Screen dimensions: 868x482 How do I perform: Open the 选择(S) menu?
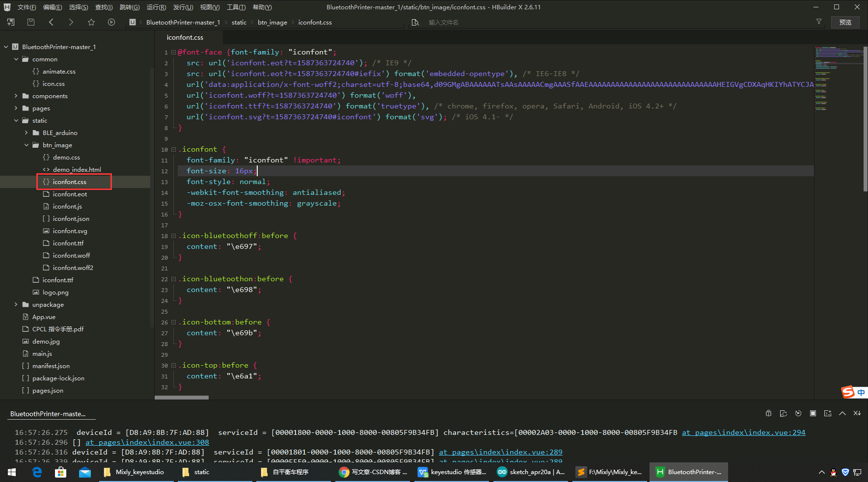point(79,7)
